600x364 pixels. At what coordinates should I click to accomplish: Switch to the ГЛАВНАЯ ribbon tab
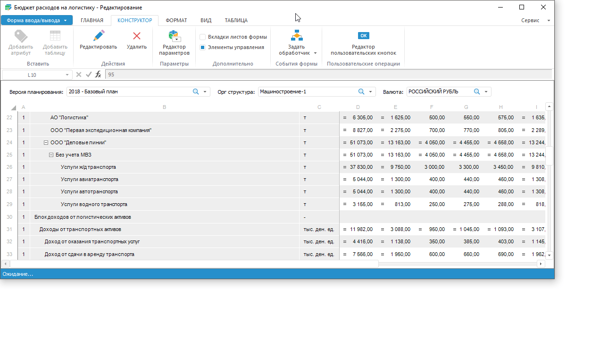coord(92,20)
